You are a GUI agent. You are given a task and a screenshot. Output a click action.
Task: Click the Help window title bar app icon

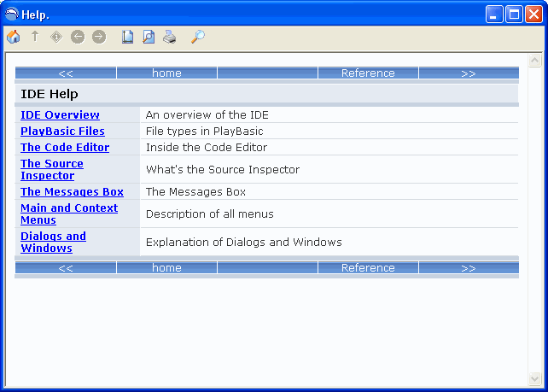(12, 15)
